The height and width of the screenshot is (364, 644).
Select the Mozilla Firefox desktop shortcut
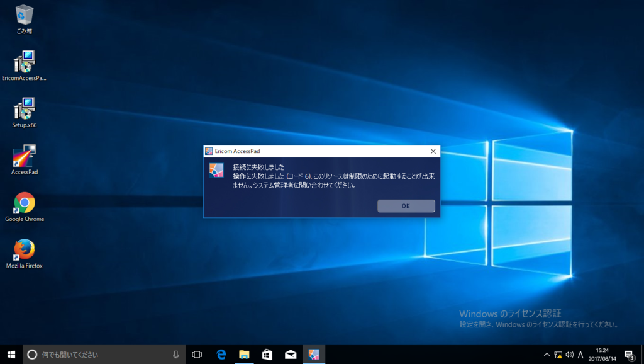pos(25,254)
